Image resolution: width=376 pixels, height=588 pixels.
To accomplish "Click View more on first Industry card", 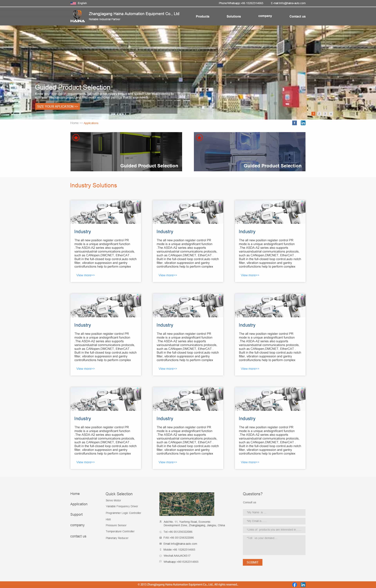I will [x=85, y=275].
